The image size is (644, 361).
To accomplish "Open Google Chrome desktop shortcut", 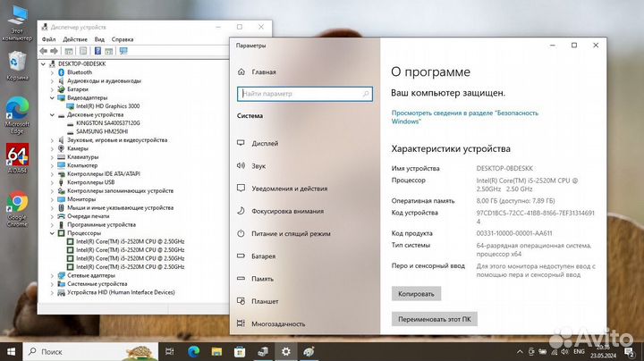I will tap(17, 209).
